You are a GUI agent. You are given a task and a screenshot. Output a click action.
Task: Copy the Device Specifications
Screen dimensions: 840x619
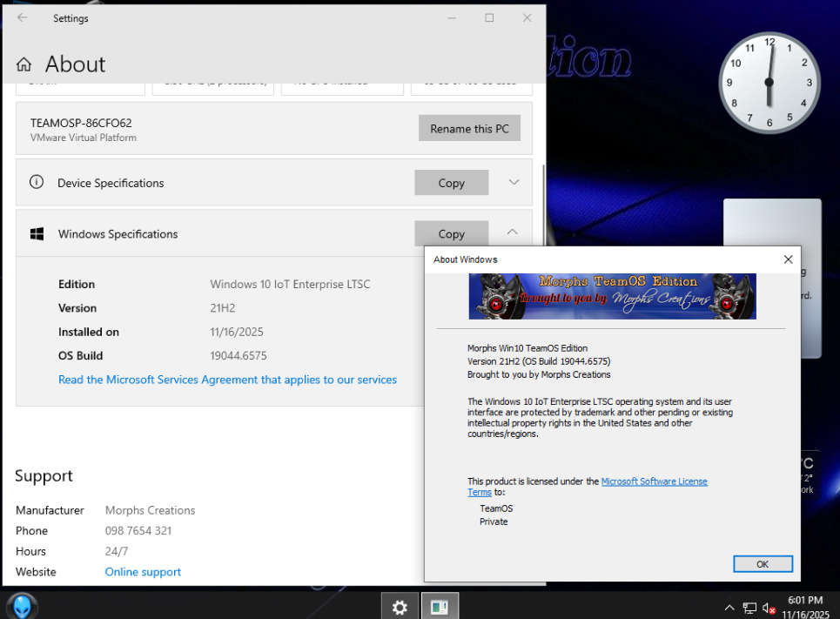(451, 183)
